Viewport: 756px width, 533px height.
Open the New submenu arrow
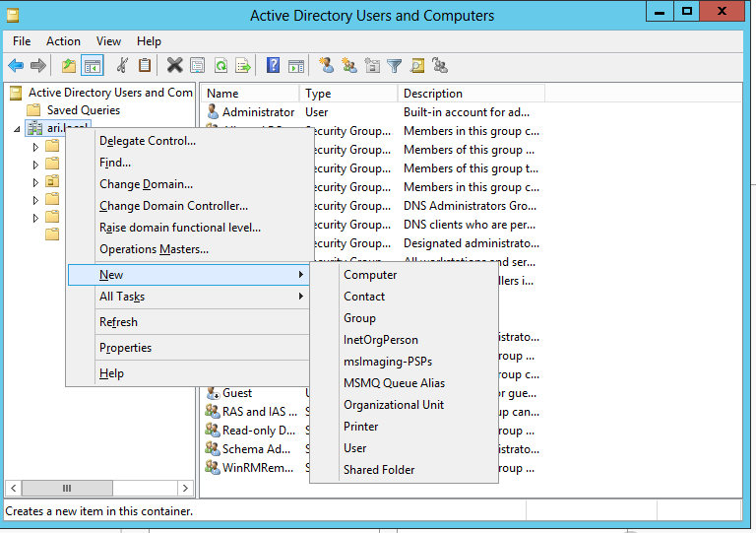(301, 275)
